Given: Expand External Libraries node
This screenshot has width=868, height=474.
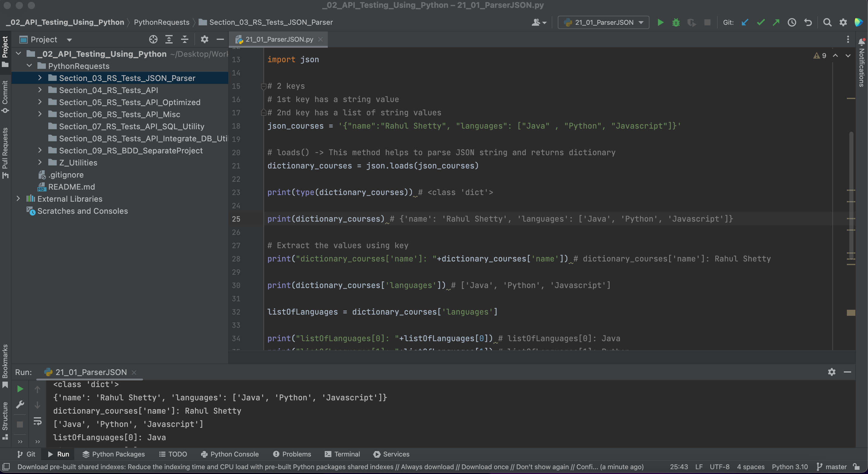Looking at the screenshot, I should [x=18, y=199].
